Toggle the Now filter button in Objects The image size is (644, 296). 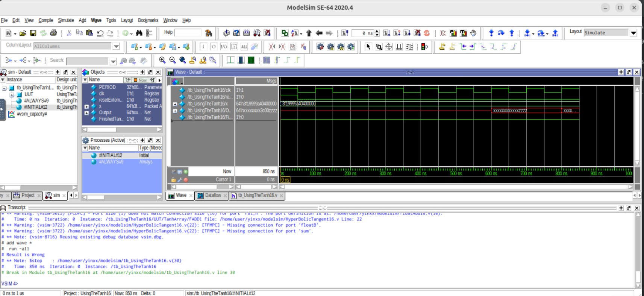tap(140, 80)
